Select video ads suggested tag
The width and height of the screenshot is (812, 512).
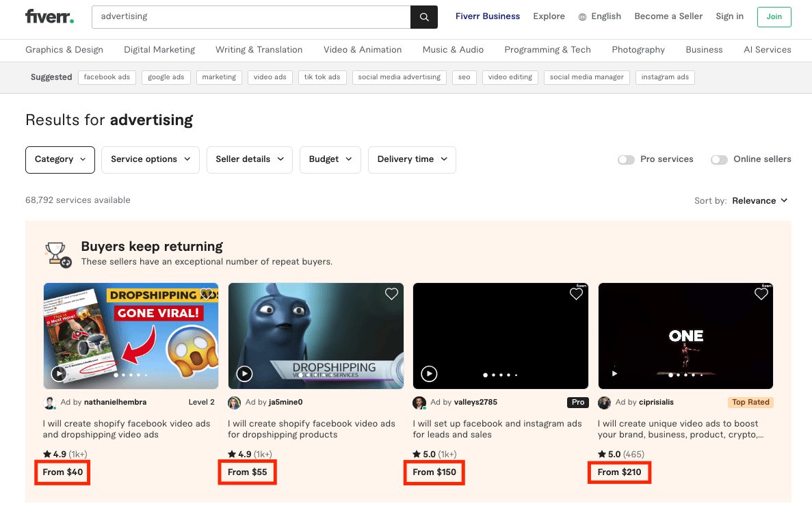coord(270,77)
